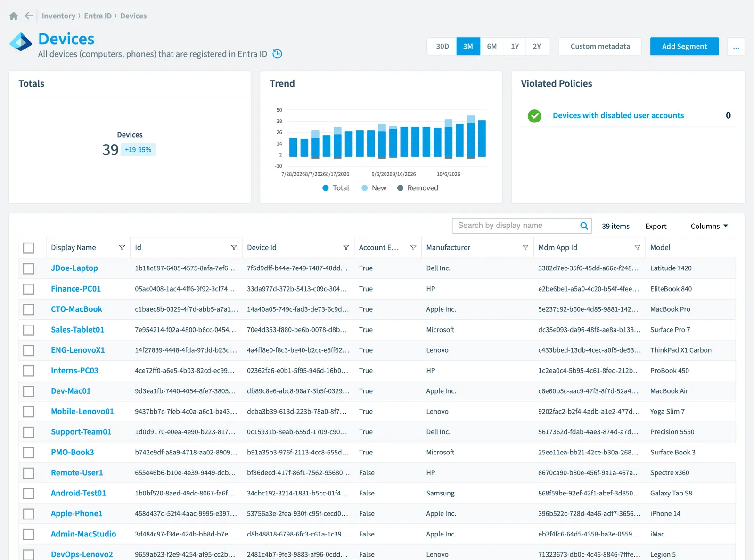This screenshot has width=754, height=560.
Task: Switch to the 6M time range
Action: [x=492, y=46]
